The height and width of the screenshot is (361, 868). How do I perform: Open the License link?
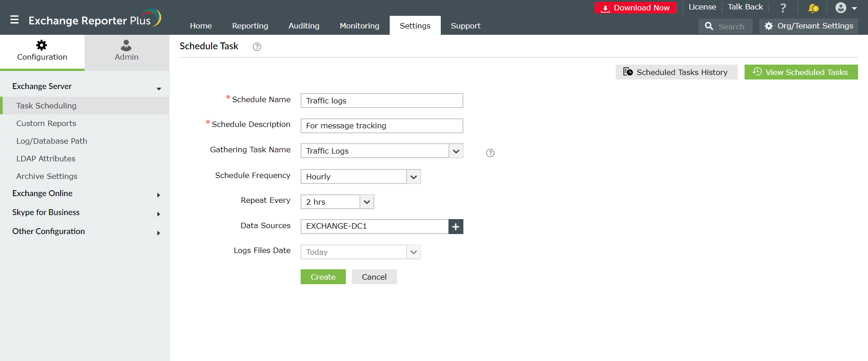702,7
